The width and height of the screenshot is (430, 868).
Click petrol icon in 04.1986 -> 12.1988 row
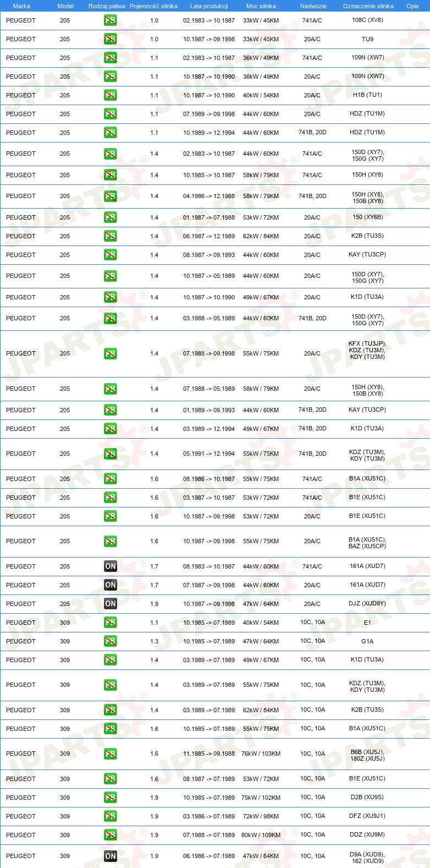[111, 196]
